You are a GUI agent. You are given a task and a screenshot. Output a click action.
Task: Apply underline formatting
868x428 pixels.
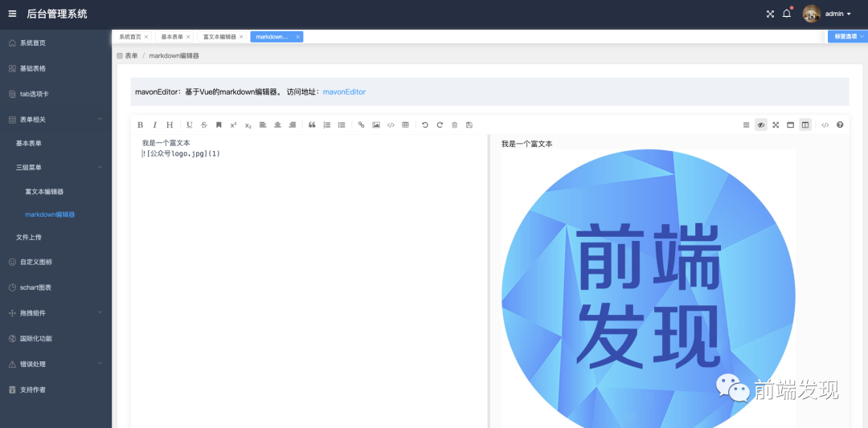(x=190, y=125)
